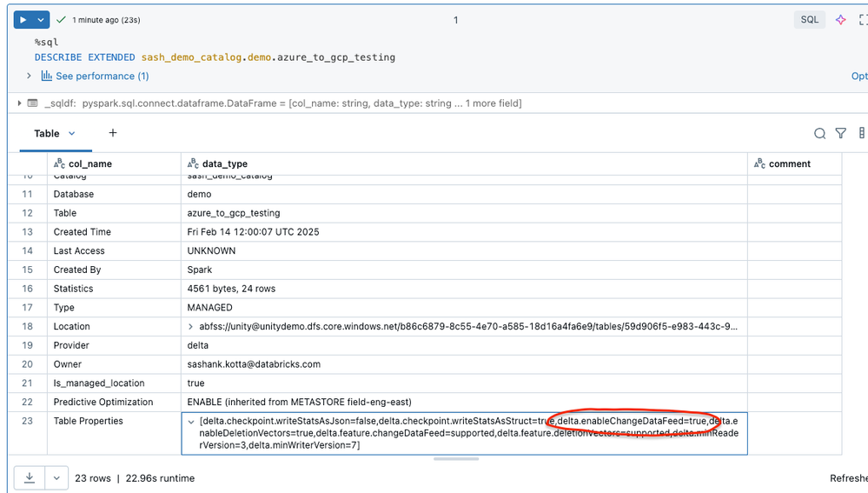Expand the See performance section chevron
This screenshot has width=868, height=493.
click(x=29, y=77)
